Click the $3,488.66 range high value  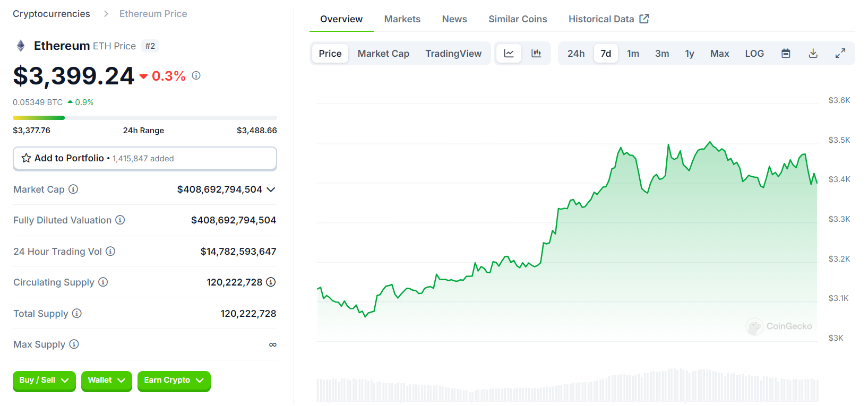(257, 131)
